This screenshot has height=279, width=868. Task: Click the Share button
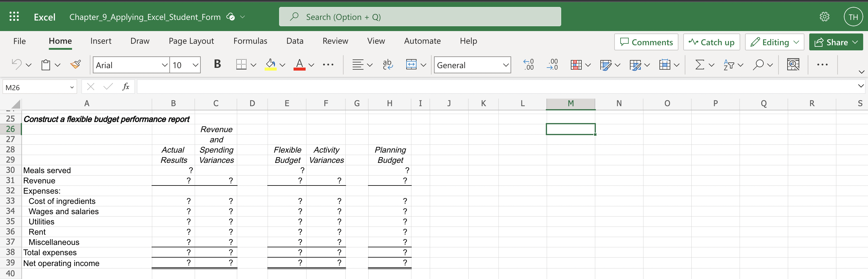tap(836, 42)
